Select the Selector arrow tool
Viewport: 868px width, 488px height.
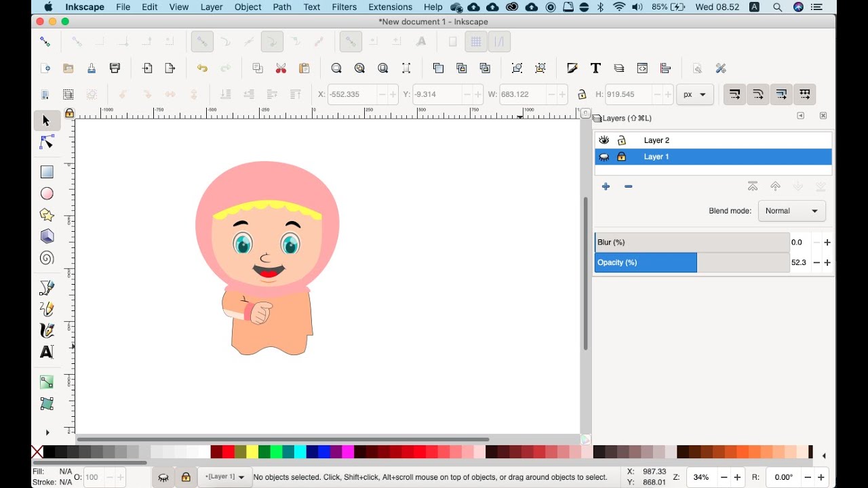46,121
